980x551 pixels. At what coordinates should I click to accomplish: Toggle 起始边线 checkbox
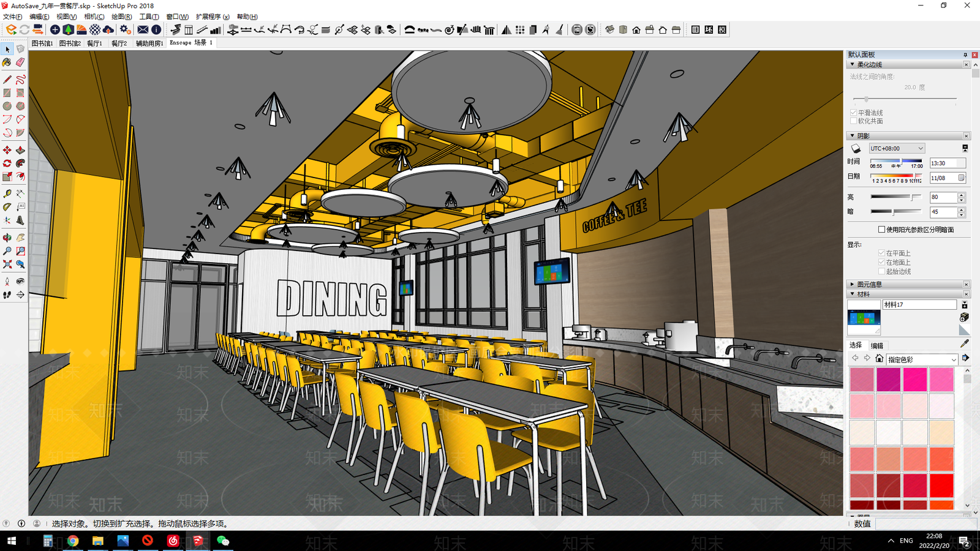click(x=881, y=271)
